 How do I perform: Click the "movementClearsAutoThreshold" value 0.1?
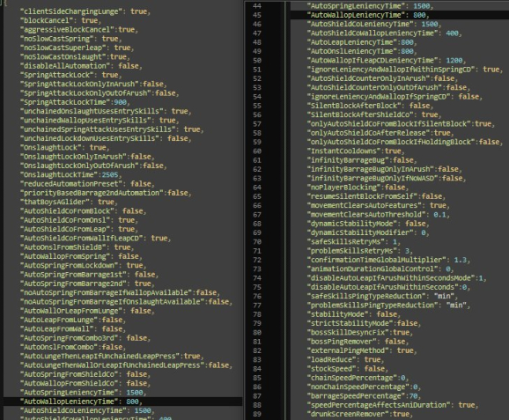coord(439,215)
